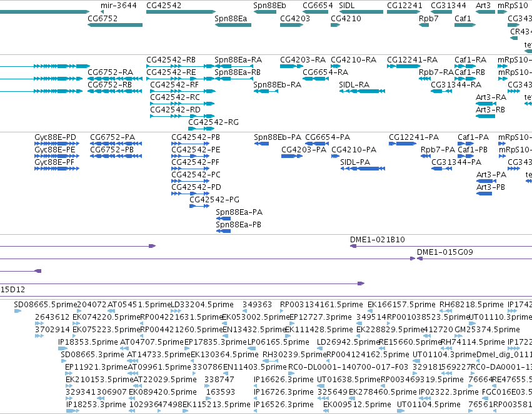The image size is (532, 414).
Task: Select protein label Spn88Ea-PB
Action: [238, 225]
